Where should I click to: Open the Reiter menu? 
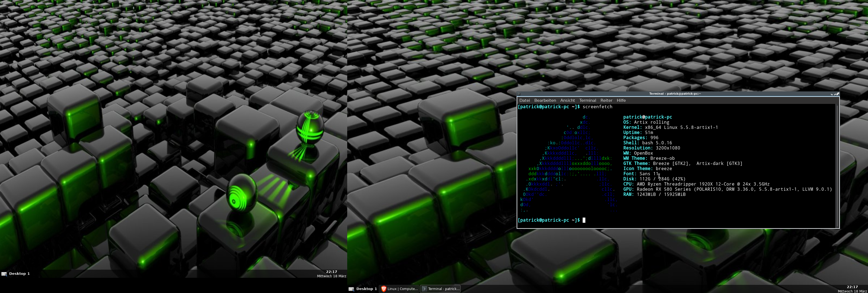[x=606, y=100]
